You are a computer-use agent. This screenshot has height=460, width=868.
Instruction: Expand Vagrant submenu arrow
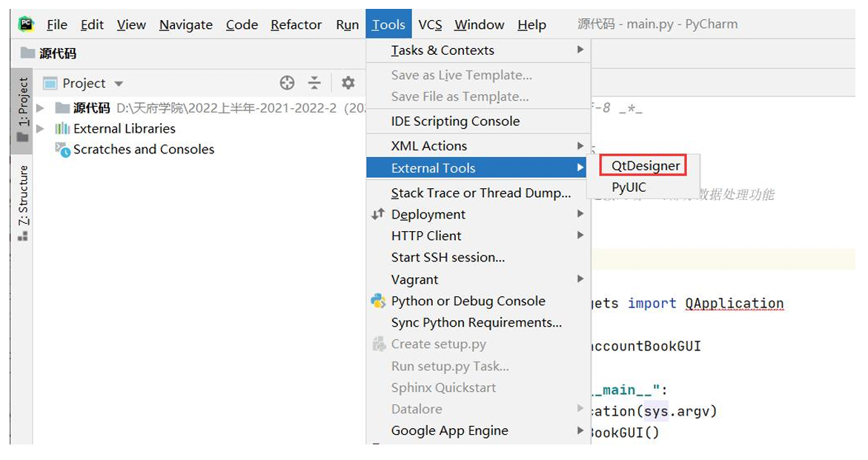click(x=580, y=279)
